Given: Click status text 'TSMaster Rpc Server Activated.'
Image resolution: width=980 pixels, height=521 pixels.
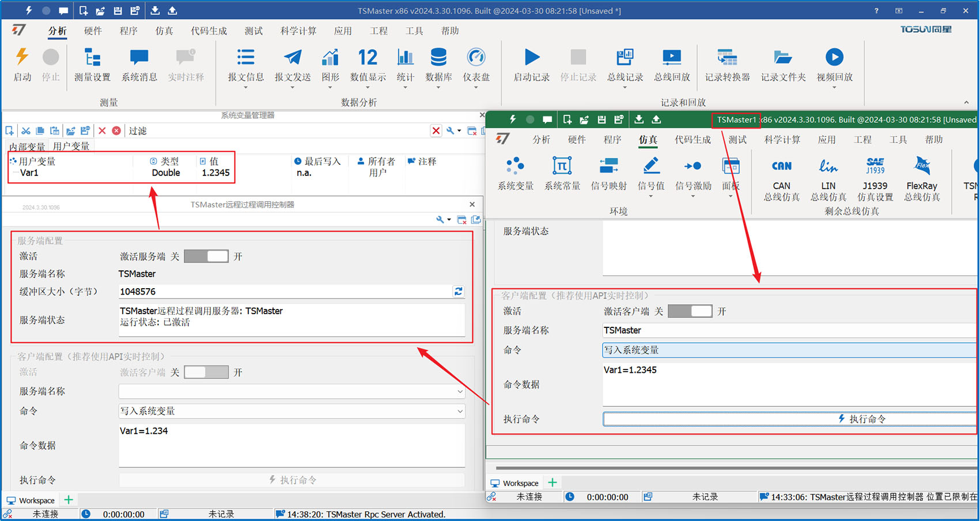Looking at the screenshot, I should (x=385, y=514).
